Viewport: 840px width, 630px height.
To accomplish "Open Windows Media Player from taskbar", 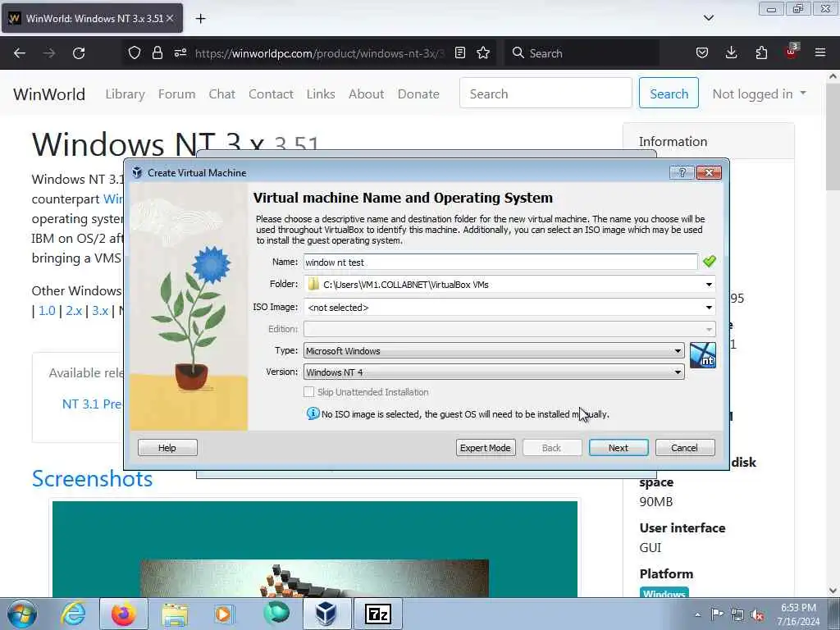I will (224, 614).
